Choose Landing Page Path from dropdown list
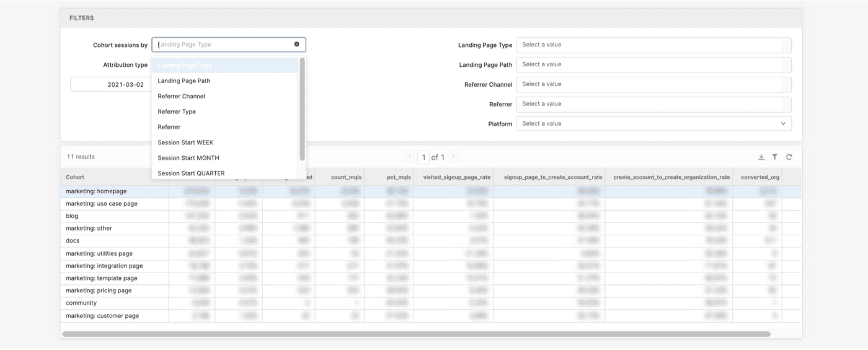The width and height of the screenshot is (868, 350). pyautogui.click(x=184, y=81)
